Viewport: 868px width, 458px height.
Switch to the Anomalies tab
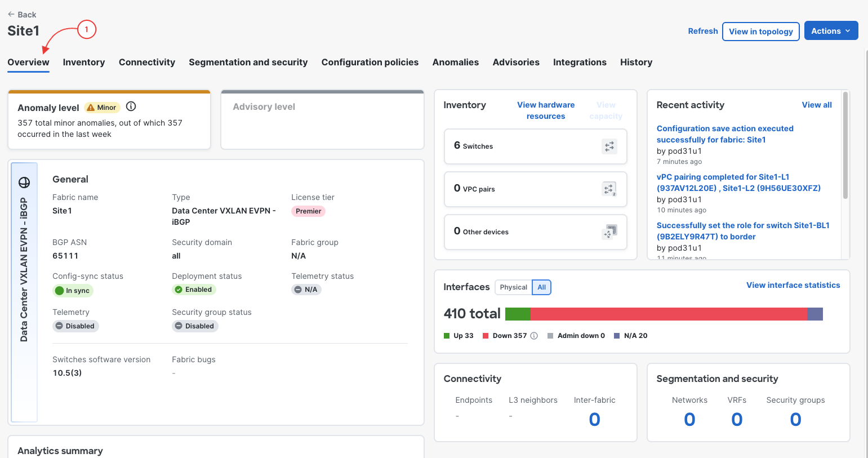(456, 63)
